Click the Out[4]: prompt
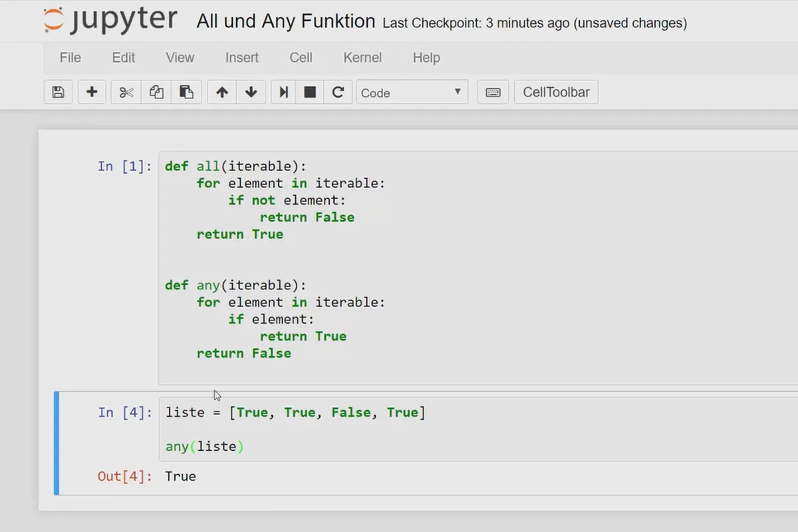The height and width of the screenshot is (532, 798). (124, 476)
